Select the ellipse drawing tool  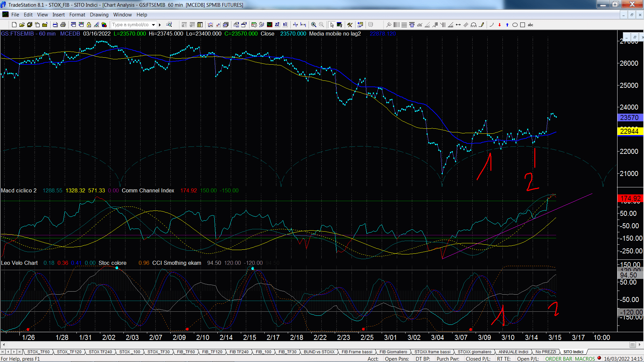coord(515,25)
